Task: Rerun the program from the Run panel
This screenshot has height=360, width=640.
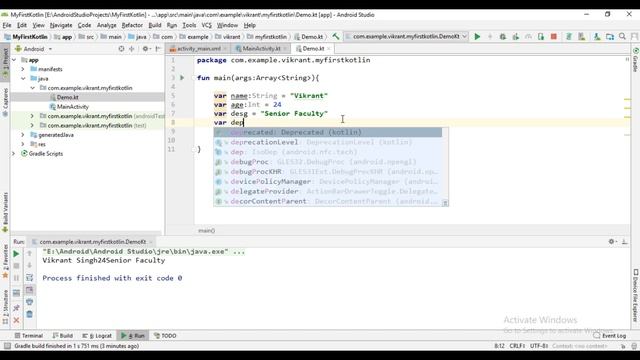Action: [16, 254]
